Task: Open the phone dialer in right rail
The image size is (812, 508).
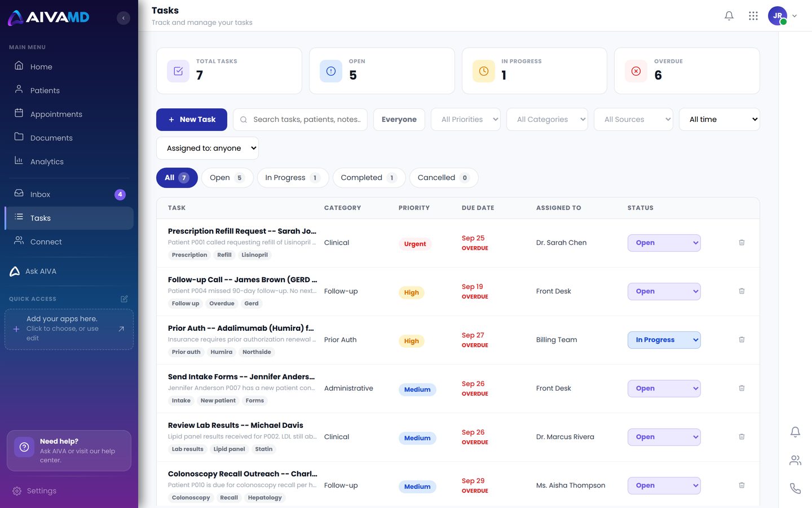Action: [795, 488]
